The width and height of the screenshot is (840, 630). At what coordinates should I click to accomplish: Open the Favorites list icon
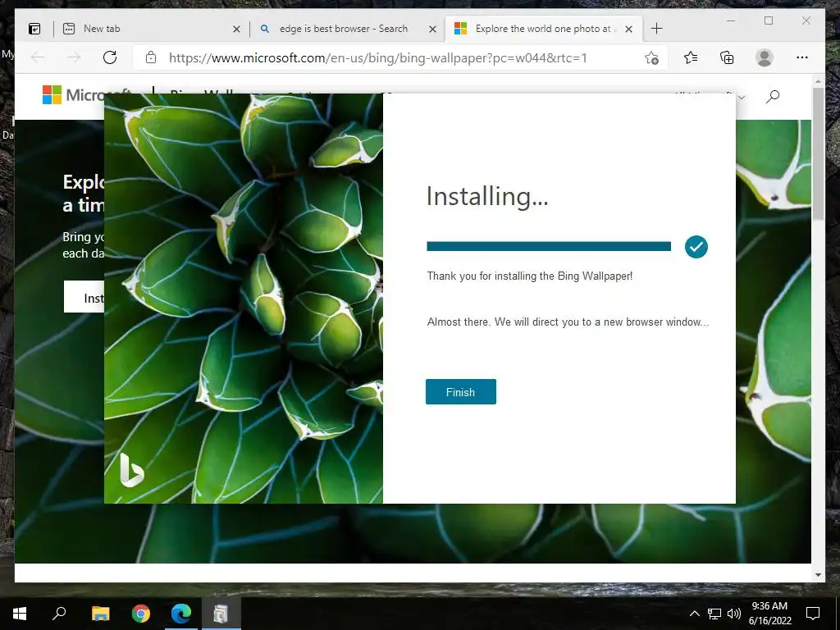[691, 57]
